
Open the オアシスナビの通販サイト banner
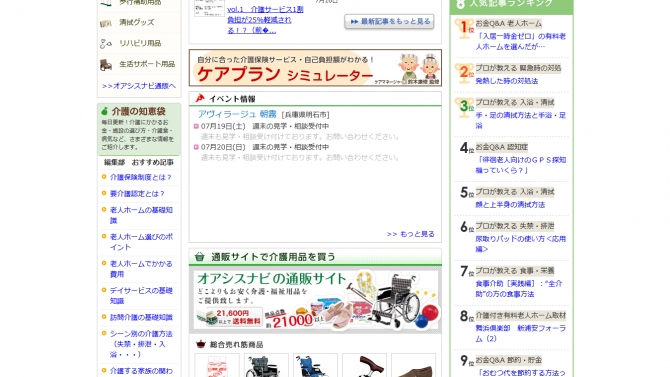(x=315, y=300)
